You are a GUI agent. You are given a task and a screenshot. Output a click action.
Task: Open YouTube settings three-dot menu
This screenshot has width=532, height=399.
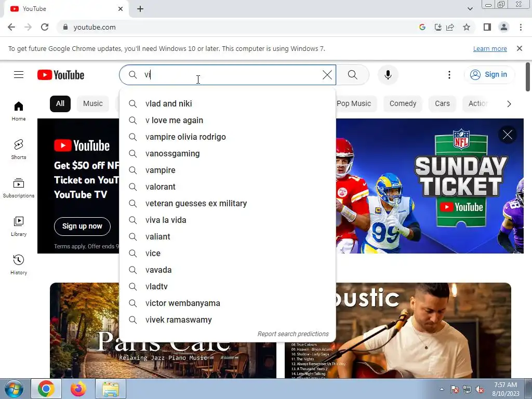pyautogui.click(x=449, y=75)
